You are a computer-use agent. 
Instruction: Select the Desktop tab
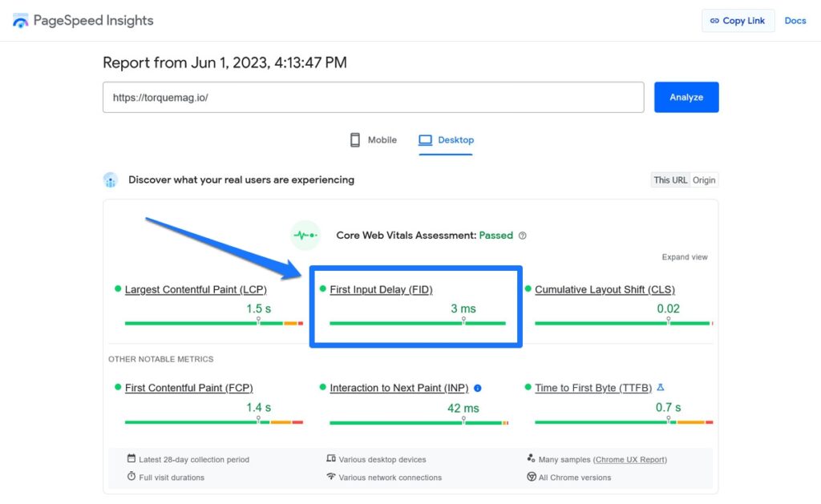[446, 139]
